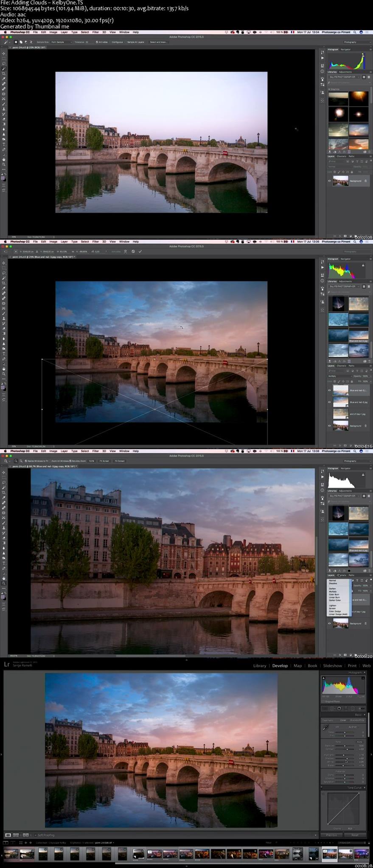Click the Select and Mask button
Screen dimensions: 373x868
coord(158,42)
